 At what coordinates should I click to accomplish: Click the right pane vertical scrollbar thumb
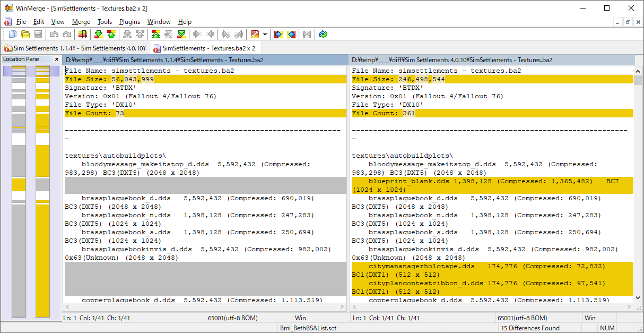pos(638,80)
